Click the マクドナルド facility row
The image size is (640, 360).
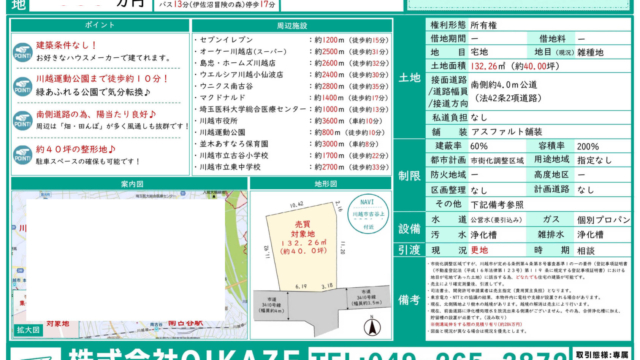292,98
